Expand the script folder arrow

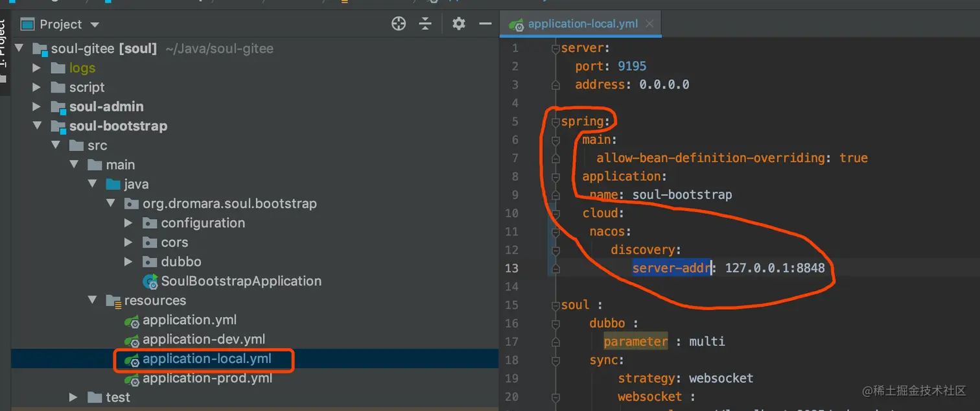(36, 88)
